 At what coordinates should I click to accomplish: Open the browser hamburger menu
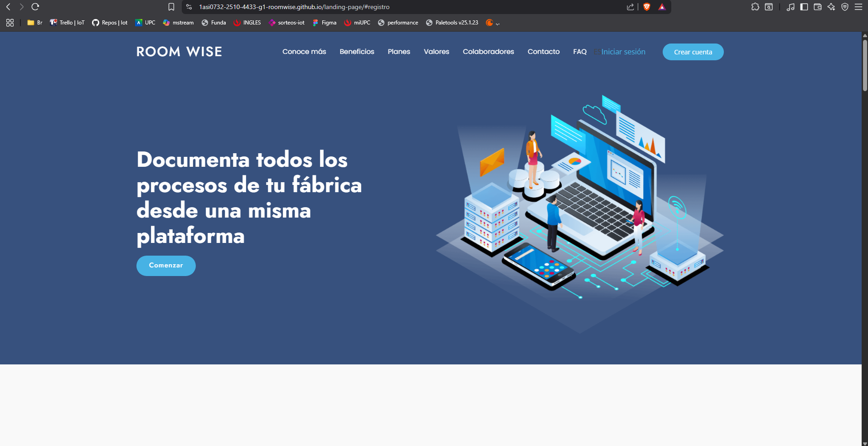858,7
